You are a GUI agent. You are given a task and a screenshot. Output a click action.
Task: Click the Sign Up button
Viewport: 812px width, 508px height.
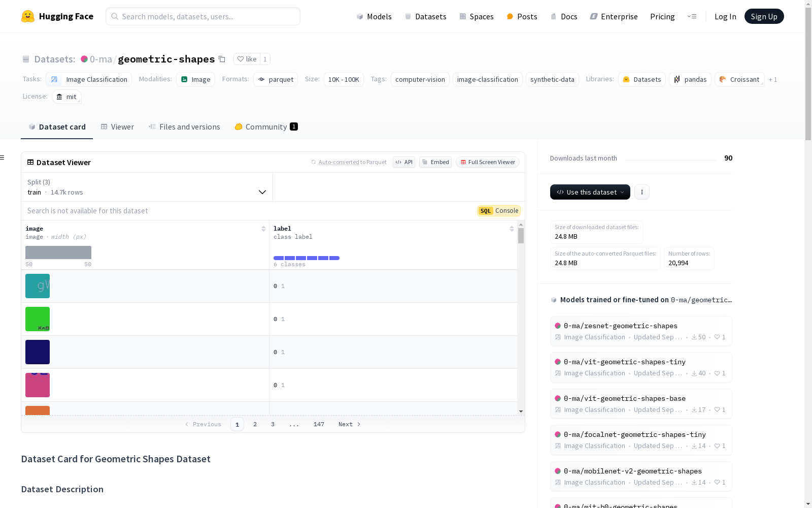764,16
